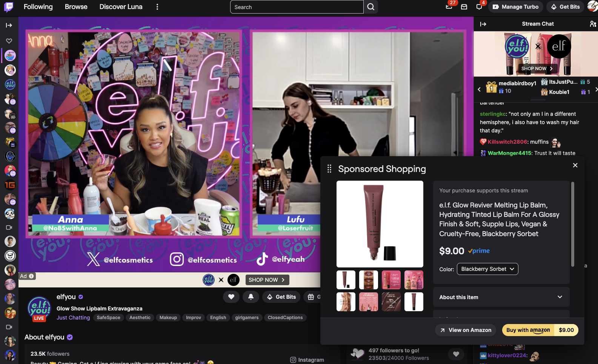Open the Blackberry Sorbet color dropdown
598x364 pixels.
click(487, 269)
